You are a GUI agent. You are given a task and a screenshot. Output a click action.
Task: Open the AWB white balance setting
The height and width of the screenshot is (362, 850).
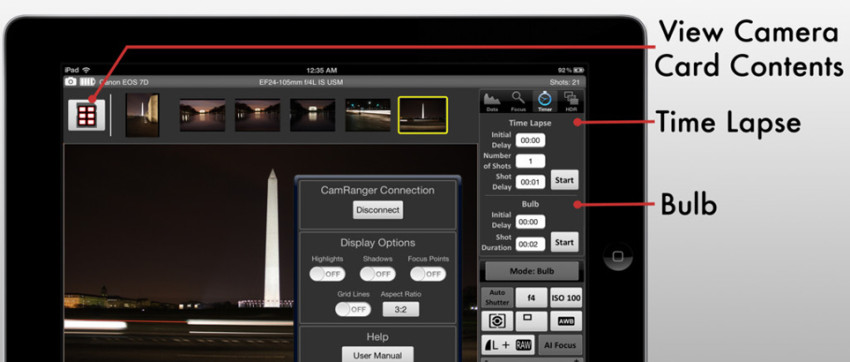tap(566, 321)
